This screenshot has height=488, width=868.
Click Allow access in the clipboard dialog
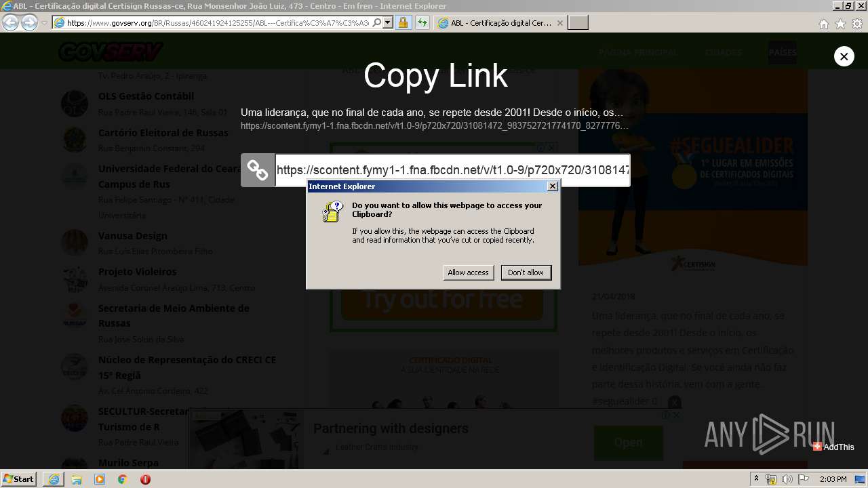pyautogui.click(x=468, y=272)
